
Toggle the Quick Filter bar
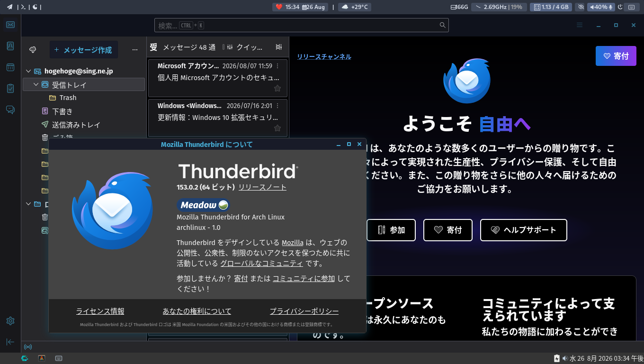click(x=245, y=47)
